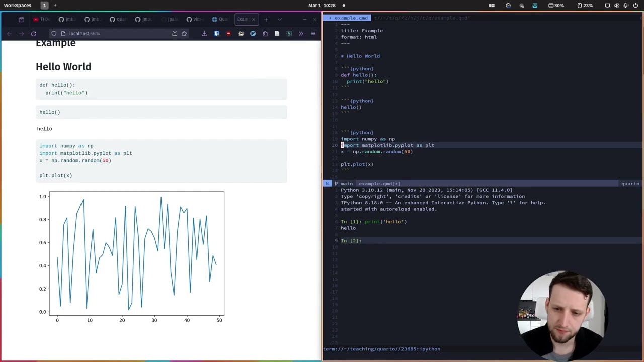Click the Mar 1 10:28 clock
The image size is (644, 362).
322,5
